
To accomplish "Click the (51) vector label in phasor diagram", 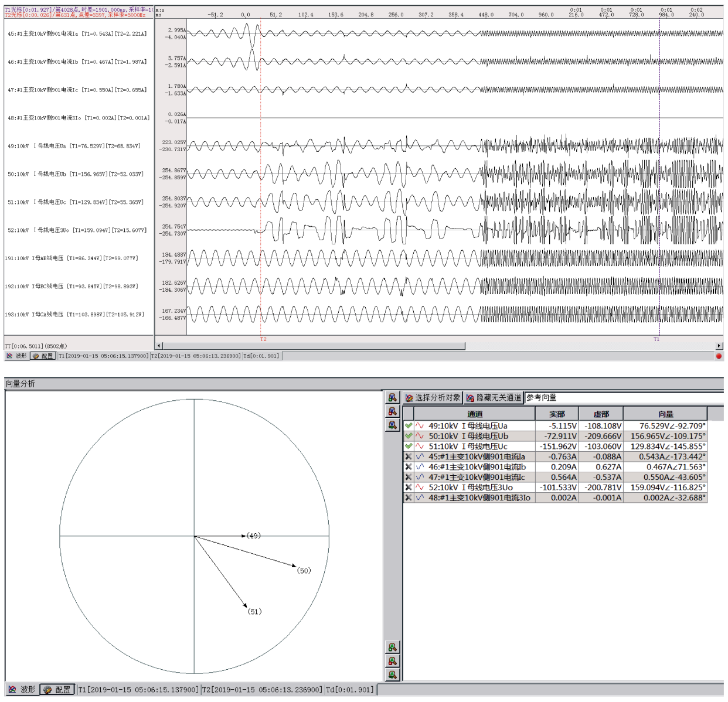I will [254, 612].
